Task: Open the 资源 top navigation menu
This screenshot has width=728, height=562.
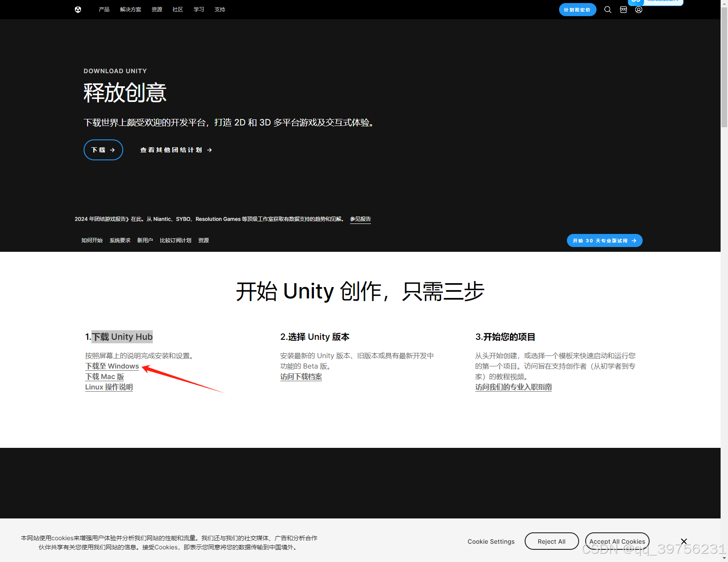Action: 157,10
